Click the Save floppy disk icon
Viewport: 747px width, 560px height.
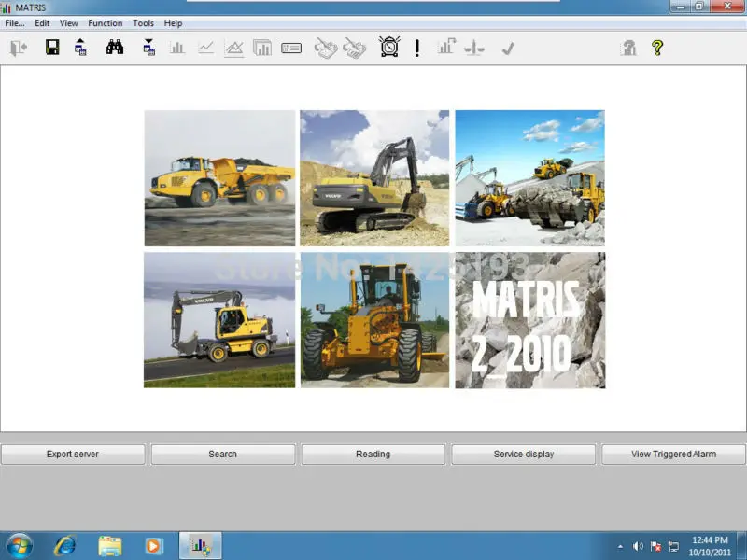pyautogui.click(x=52, y=48)
